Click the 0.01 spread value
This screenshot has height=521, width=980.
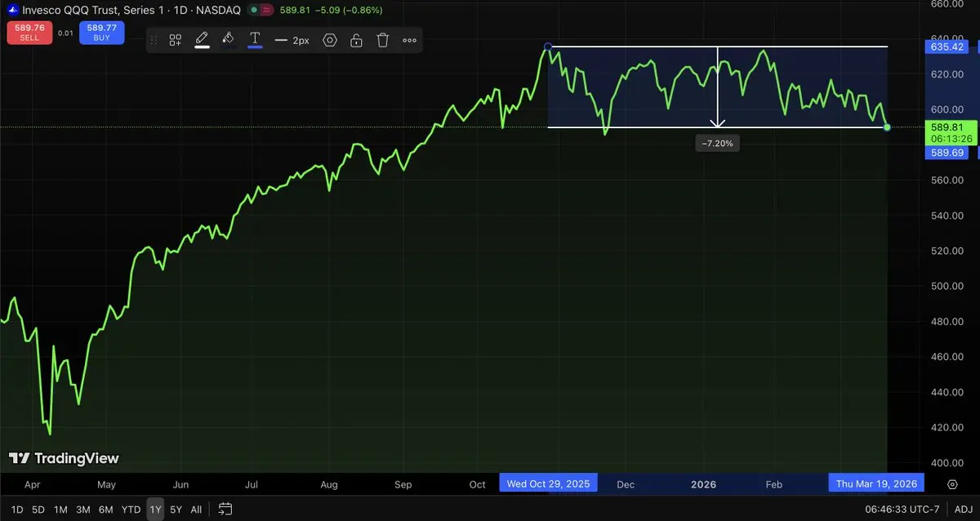(65, 33)
